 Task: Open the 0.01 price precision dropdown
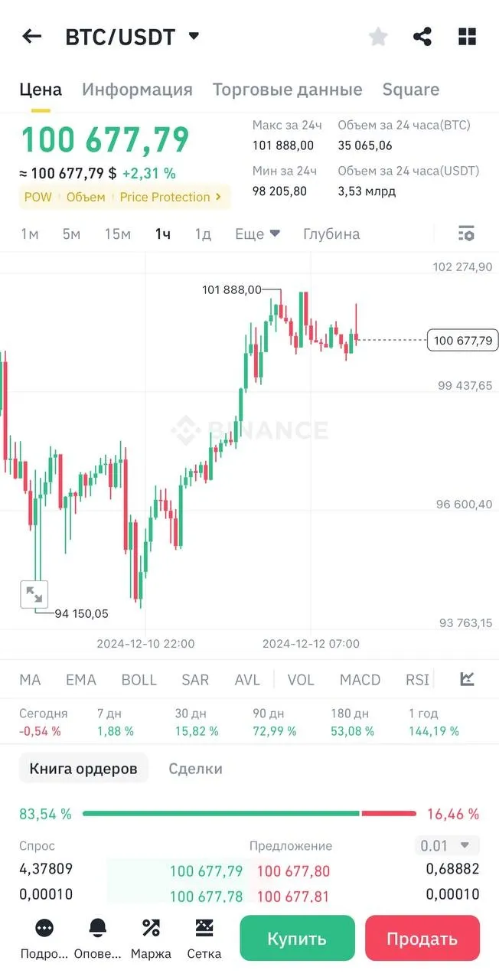pos(448,845)
